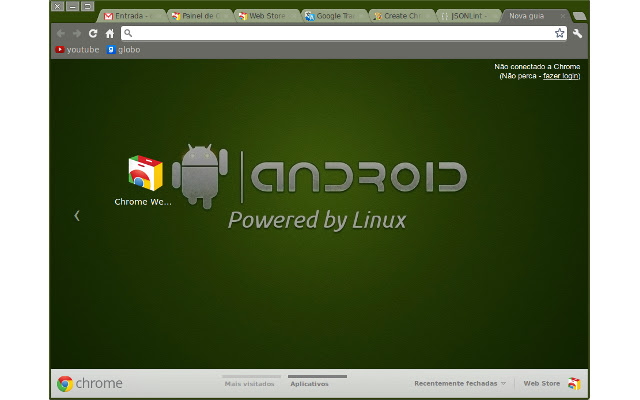
Task: Switch to the Create Chrome tab
Action: (401, 16)
